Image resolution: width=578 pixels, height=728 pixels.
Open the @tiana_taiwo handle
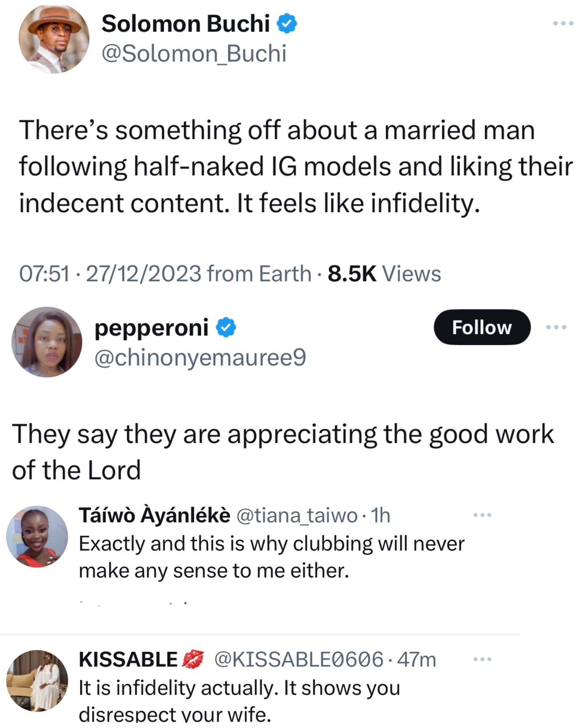[296, 515]
